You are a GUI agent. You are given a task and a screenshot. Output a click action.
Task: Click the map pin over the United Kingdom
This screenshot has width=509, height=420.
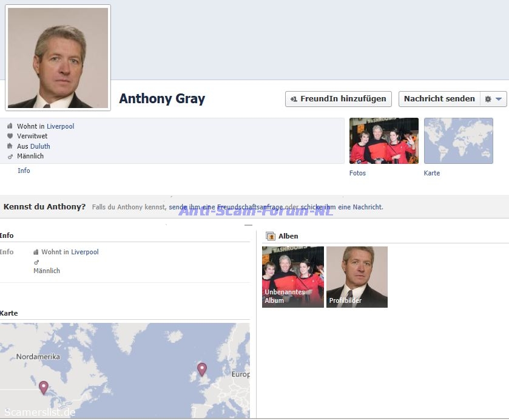202,368
